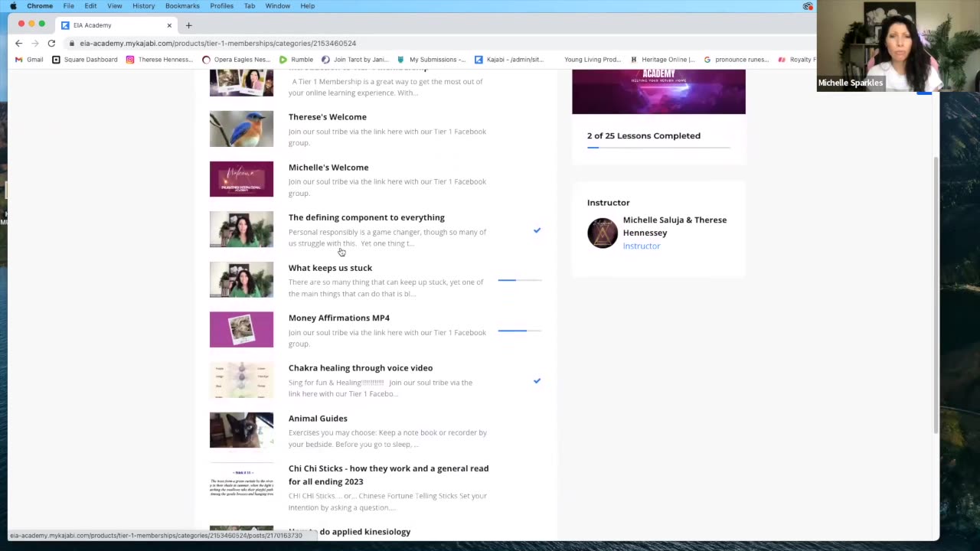
Task: Open the Join Tarot by Janine bookmark
Action: pos(354,60)
